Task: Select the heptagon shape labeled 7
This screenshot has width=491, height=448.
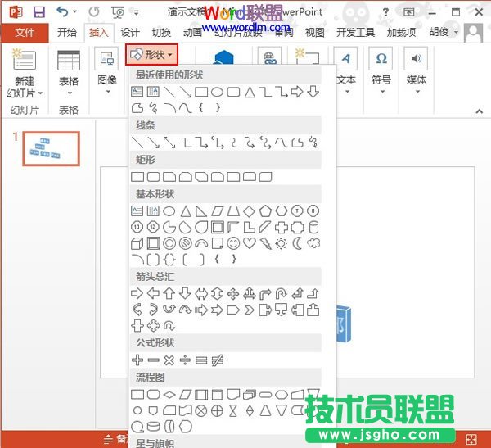Action: (x=297, y=211)
